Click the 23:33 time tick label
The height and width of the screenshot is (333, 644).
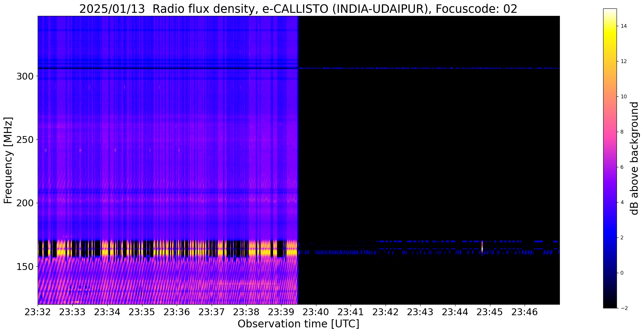[73, 312]
